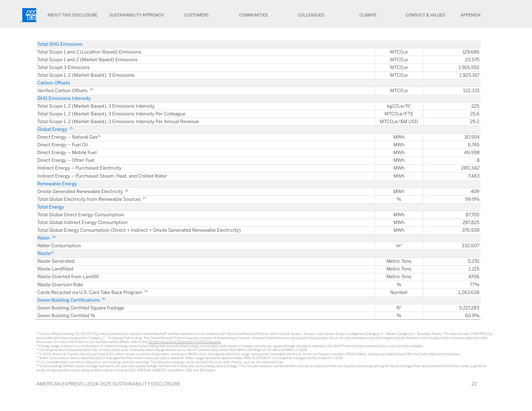Viewport: 532px width, 411px height.
Task: Click the 1,925,167 total emissions value
Action: pos(469,75)
